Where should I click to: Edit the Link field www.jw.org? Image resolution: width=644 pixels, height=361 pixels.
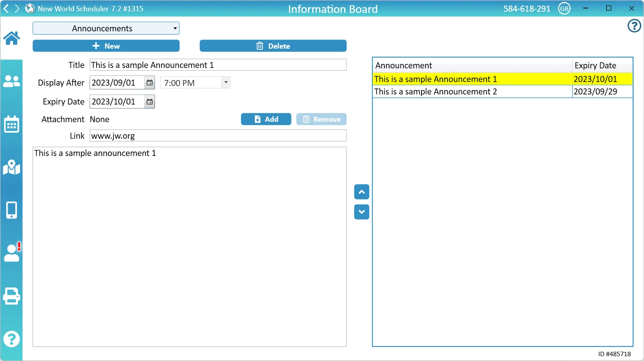(x=218, y=135)
